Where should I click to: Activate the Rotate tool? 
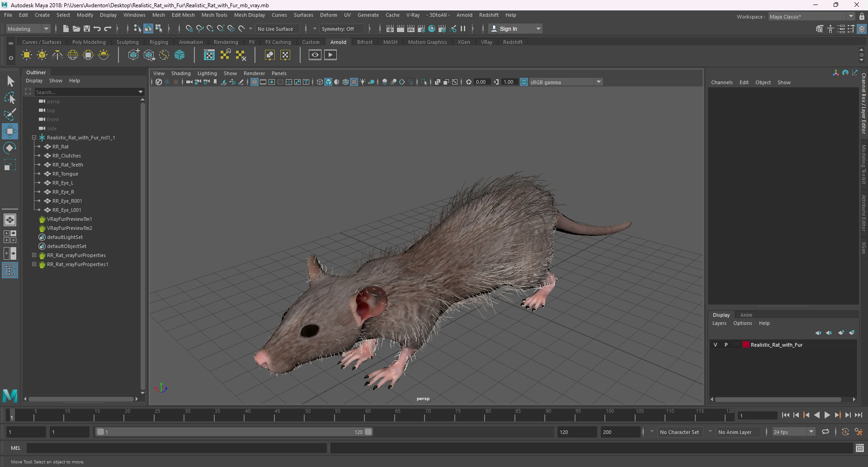click(x=9, y=148)
